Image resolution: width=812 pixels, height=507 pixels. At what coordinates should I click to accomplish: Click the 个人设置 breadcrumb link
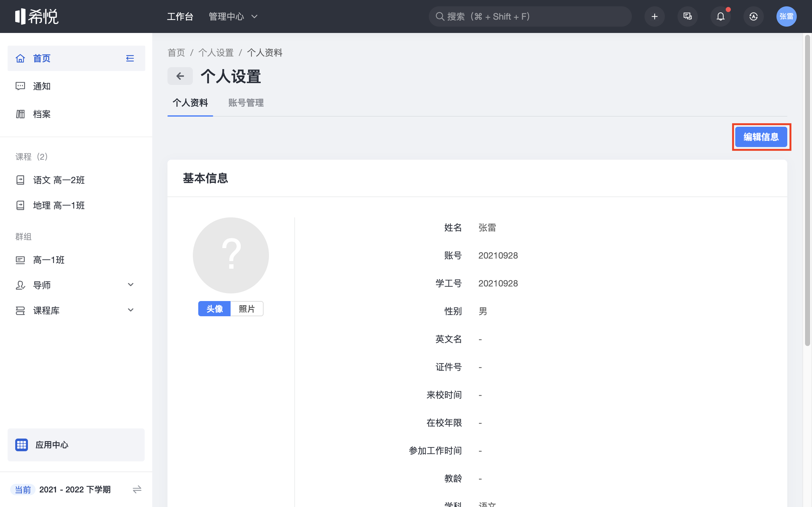coord(216,53)
